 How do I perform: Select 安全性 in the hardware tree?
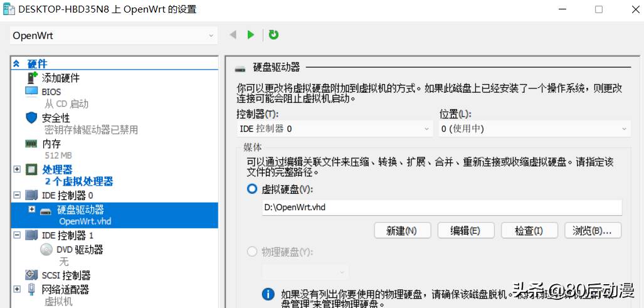point(56,118)
